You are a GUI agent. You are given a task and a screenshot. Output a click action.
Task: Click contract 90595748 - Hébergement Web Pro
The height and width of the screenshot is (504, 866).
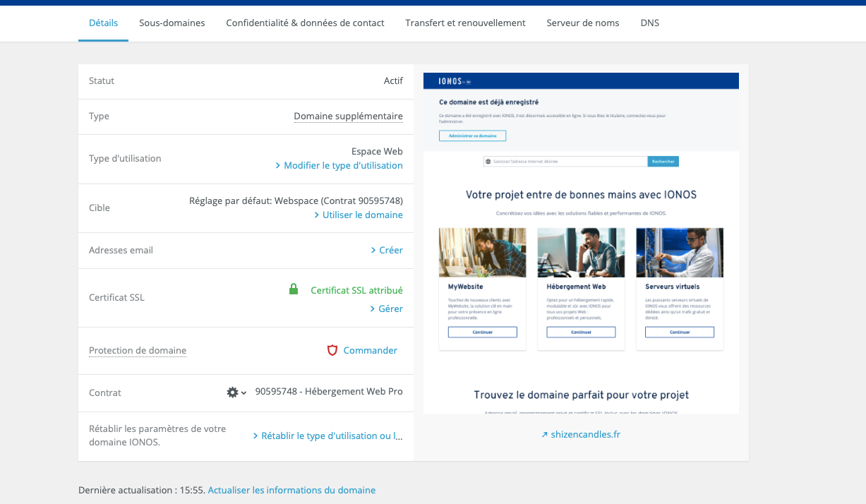click(329, 392)
